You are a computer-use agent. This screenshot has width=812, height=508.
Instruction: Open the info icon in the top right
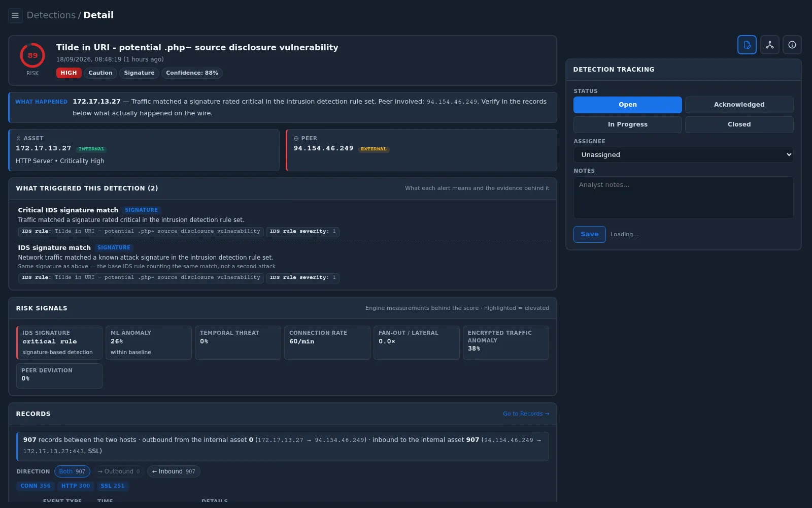792,45
